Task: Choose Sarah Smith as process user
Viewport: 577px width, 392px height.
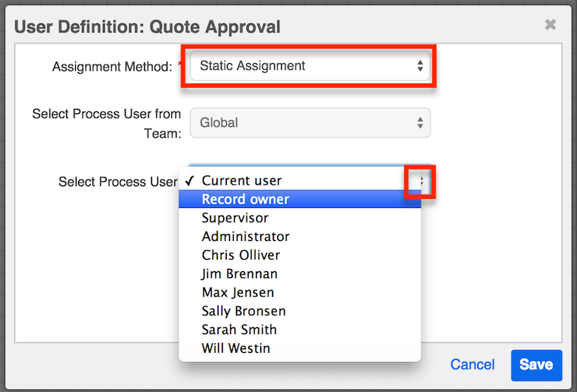Action: (x=239, y=330)
